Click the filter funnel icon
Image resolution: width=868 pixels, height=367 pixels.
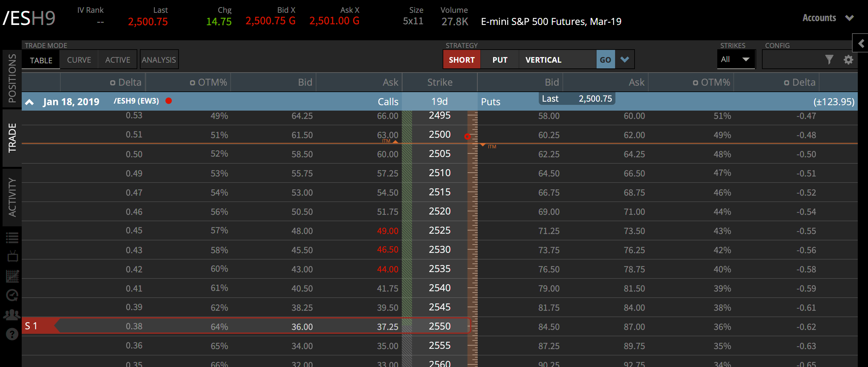(829, 60)
